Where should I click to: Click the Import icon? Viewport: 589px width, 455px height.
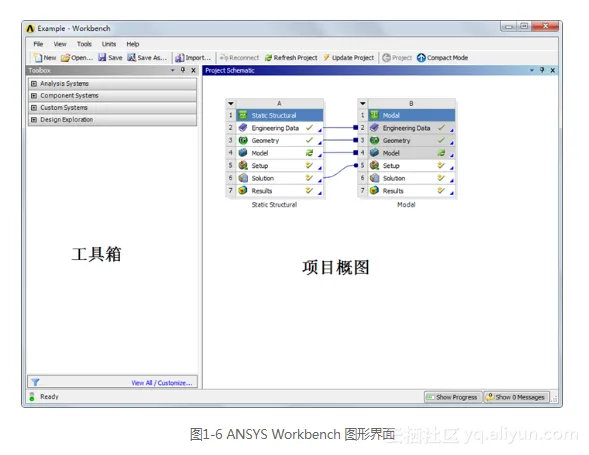coord(180,57)
